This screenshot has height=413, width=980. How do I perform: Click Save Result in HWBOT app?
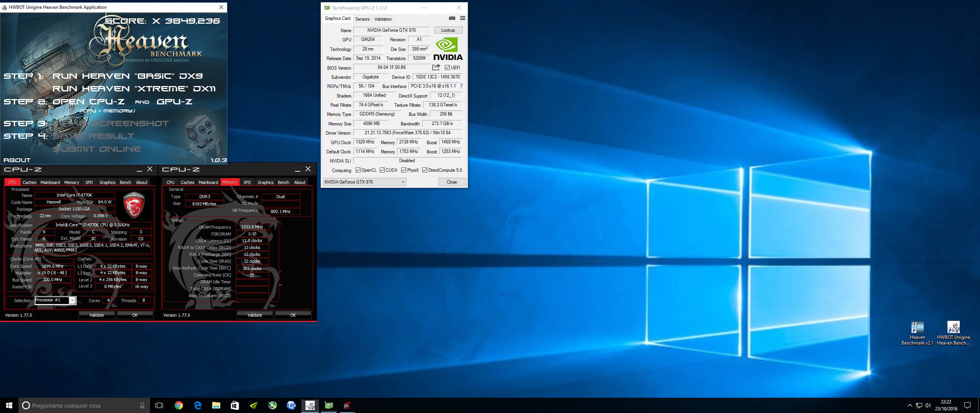(93, 136)
